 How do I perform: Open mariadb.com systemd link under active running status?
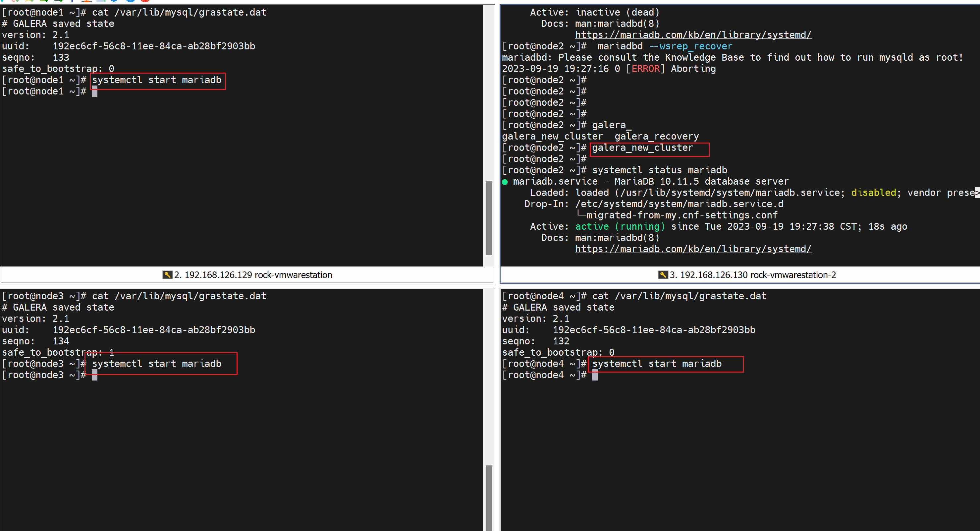tap(693, 249)
